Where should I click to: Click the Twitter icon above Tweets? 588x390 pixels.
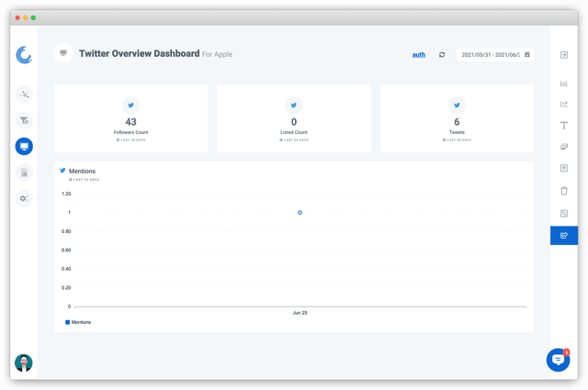point(457,106)
